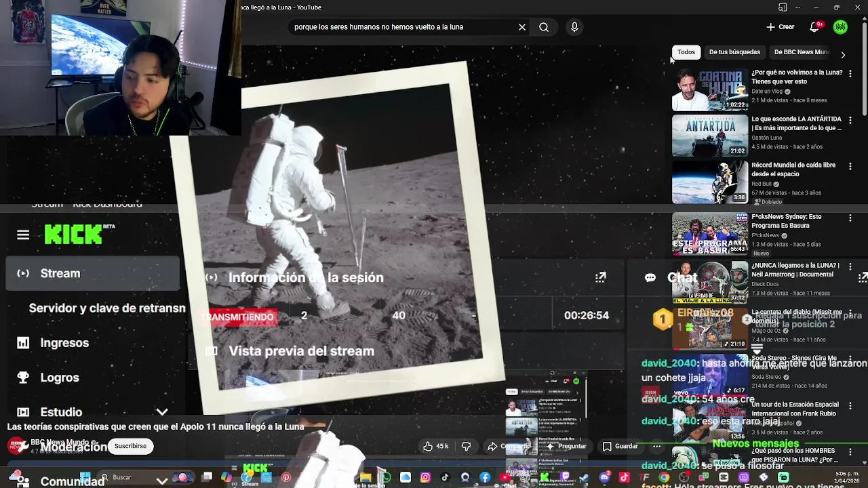Subscribe with the Suscribirse button

[130, 446]
